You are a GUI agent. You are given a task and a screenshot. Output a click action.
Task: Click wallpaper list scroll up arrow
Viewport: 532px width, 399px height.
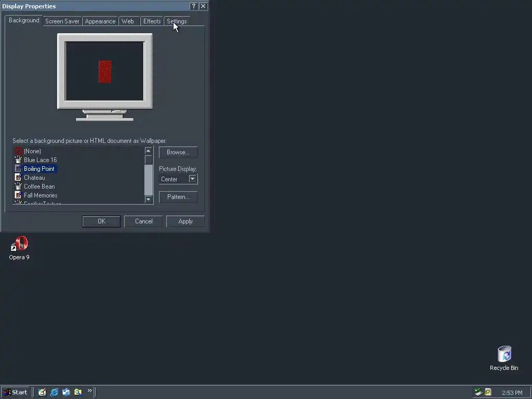coord(148,151)
